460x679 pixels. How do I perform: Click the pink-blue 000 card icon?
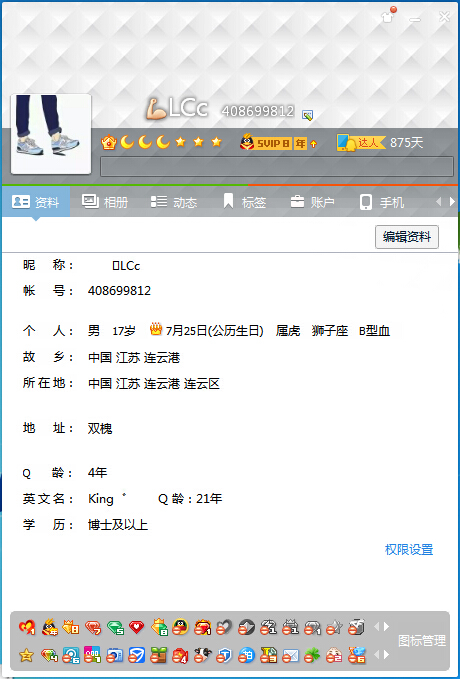pyautogui.click(x=92, y=656)
